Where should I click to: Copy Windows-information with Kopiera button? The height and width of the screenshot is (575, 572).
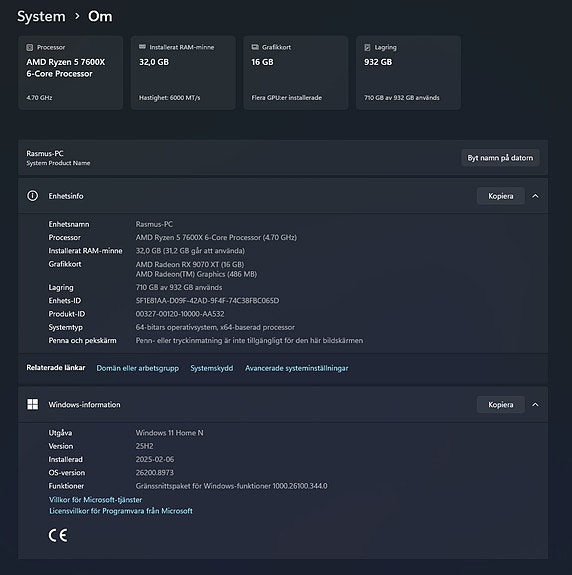[x=500, y=404]
